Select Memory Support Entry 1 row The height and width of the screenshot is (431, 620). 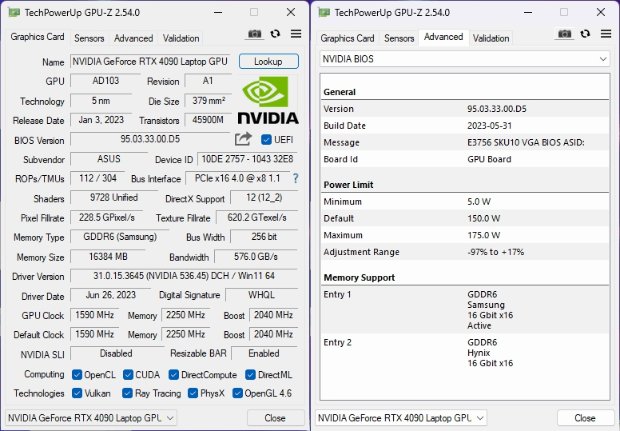[465, 310]
